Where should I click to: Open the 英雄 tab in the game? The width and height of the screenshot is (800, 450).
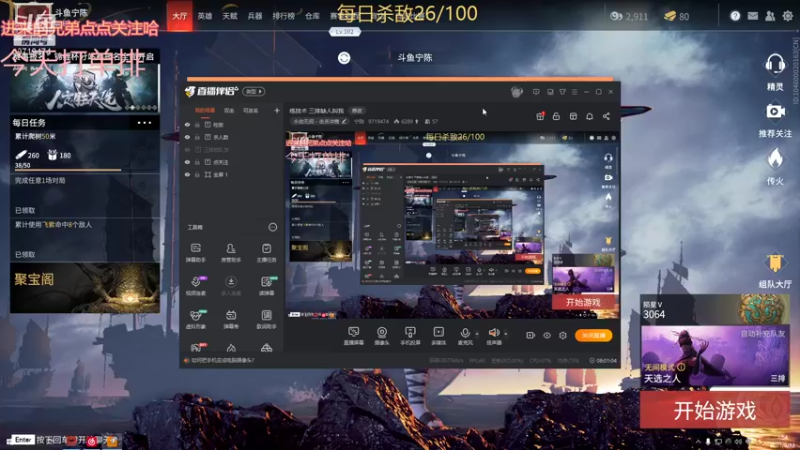coord(205,16)
